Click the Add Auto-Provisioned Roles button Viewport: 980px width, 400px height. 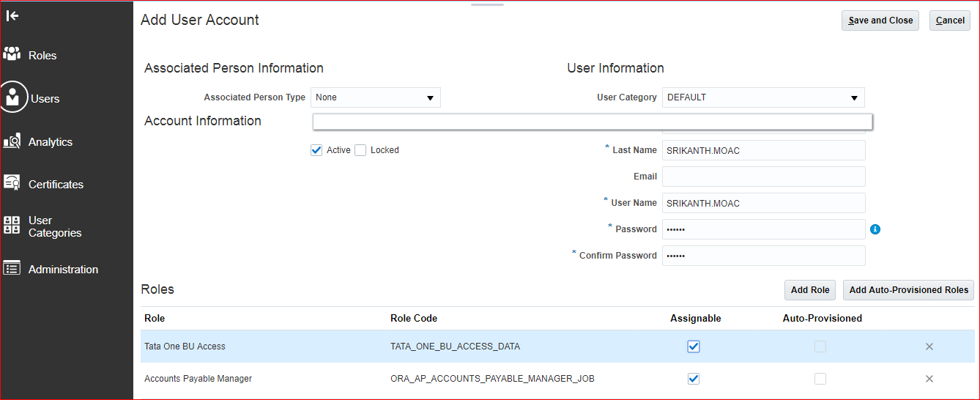pyautogui.click(x=908, y=290)
